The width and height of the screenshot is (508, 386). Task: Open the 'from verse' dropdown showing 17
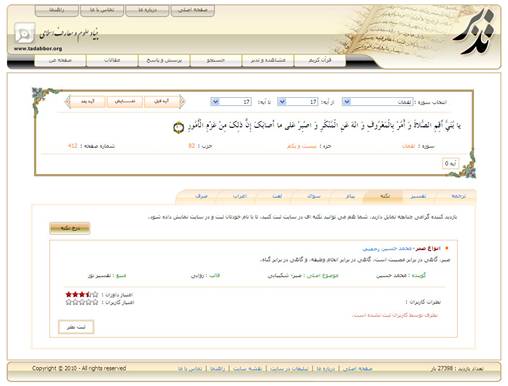298,102
